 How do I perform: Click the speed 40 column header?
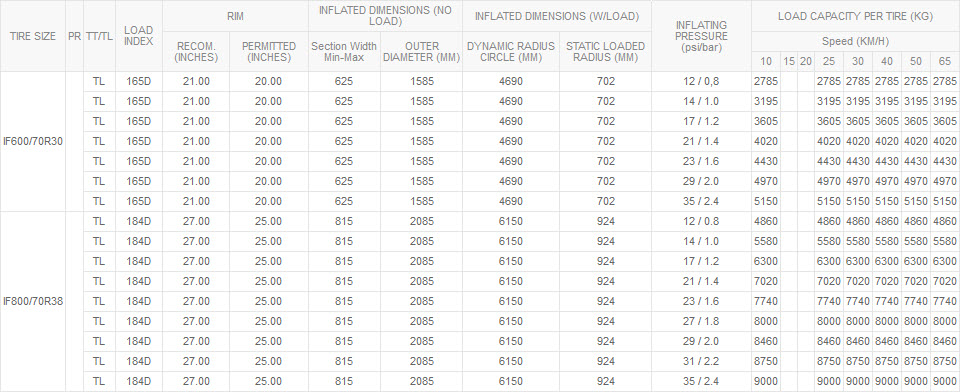click(887, 62)
